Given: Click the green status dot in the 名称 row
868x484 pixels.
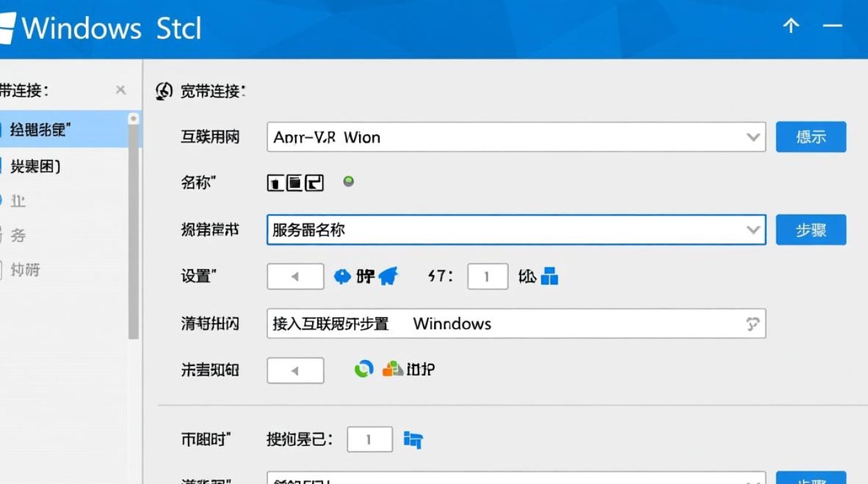Looking at the screenshot, I should [348, 181].
